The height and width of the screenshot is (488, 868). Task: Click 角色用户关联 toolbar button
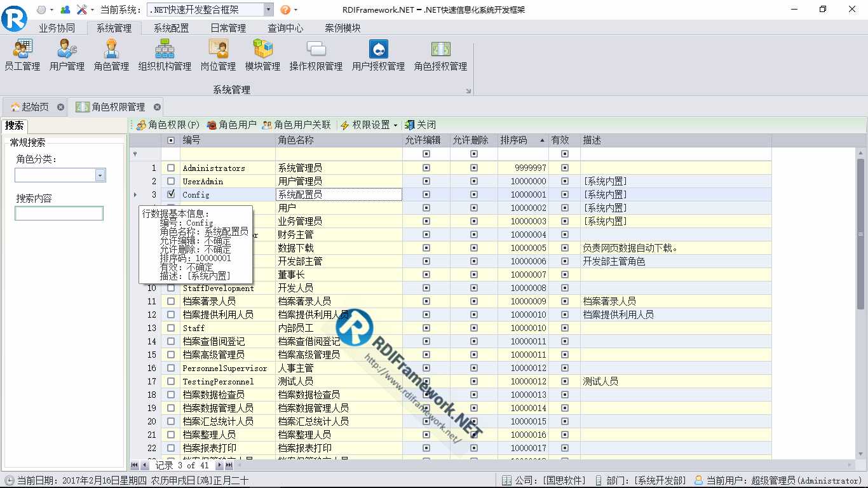coord(296,125)
